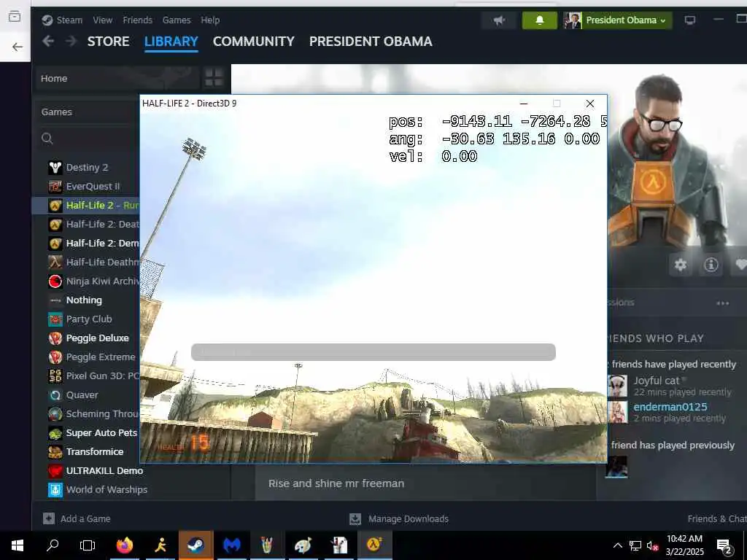Click Add a Game
The width and height of the screenshot is (747, 560).
coord(77,518)
